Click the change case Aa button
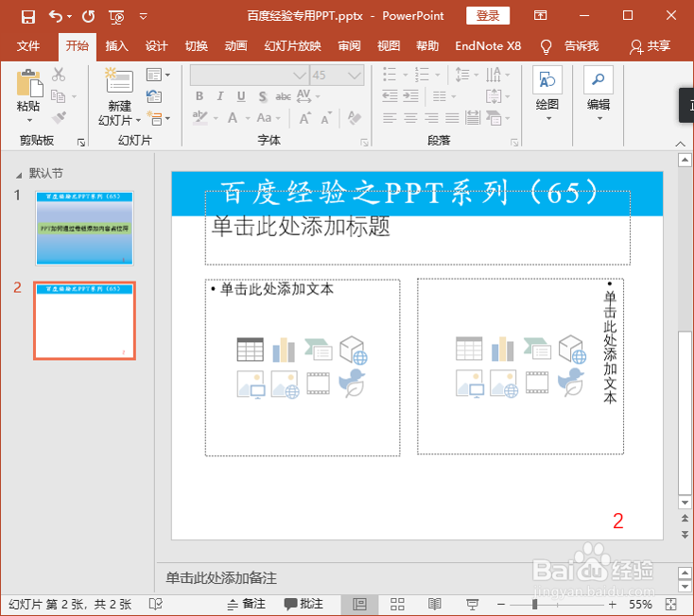This screenshot has width=694, height=616. point(264,118)
